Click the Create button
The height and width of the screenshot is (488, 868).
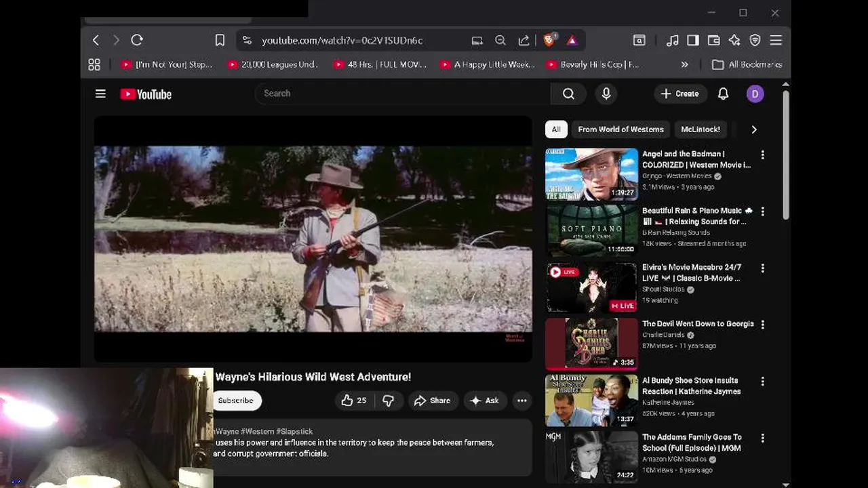tap(680, 94)
